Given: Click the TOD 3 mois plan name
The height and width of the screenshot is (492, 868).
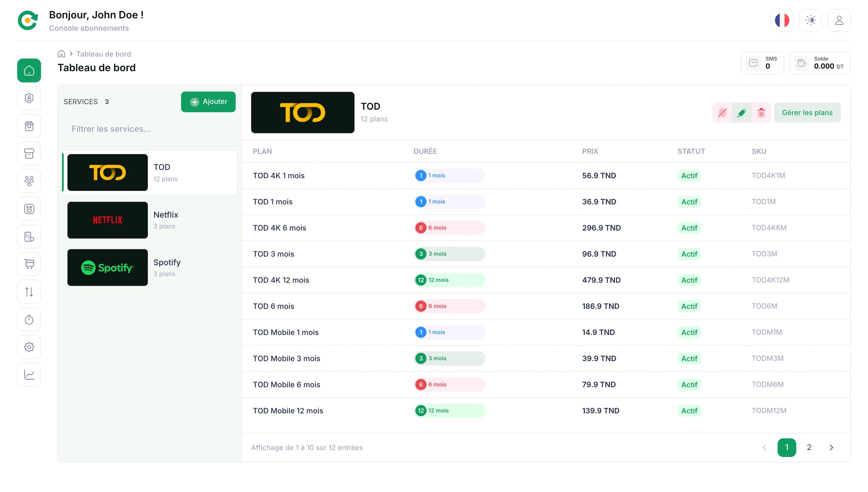Looking at the screenshot, I should [x=273, y=254].
